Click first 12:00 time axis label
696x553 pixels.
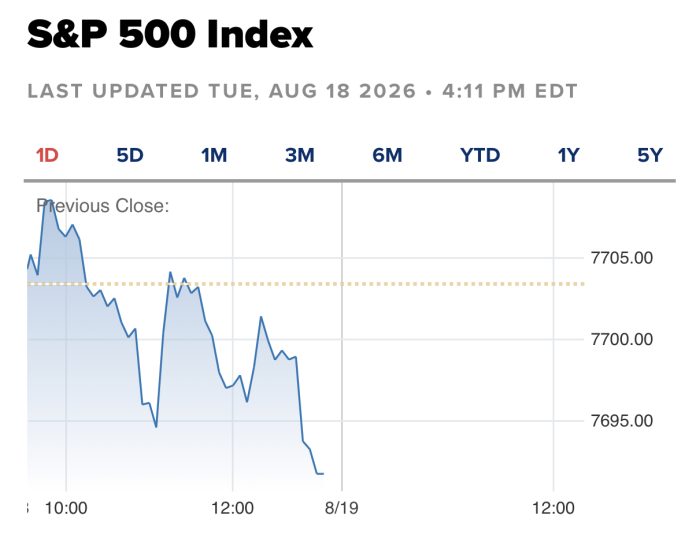click(x=232, y=508)
